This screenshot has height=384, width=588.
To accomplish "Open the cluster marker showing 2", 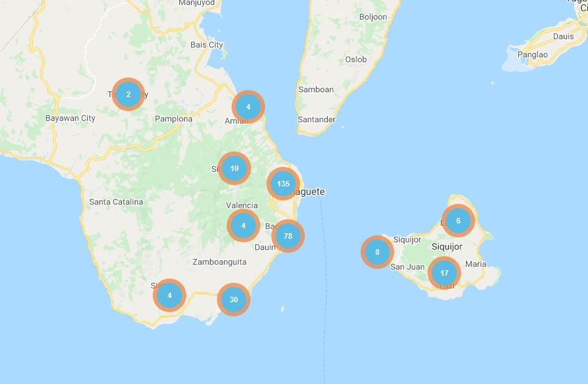I will click(x=128, y=94).
